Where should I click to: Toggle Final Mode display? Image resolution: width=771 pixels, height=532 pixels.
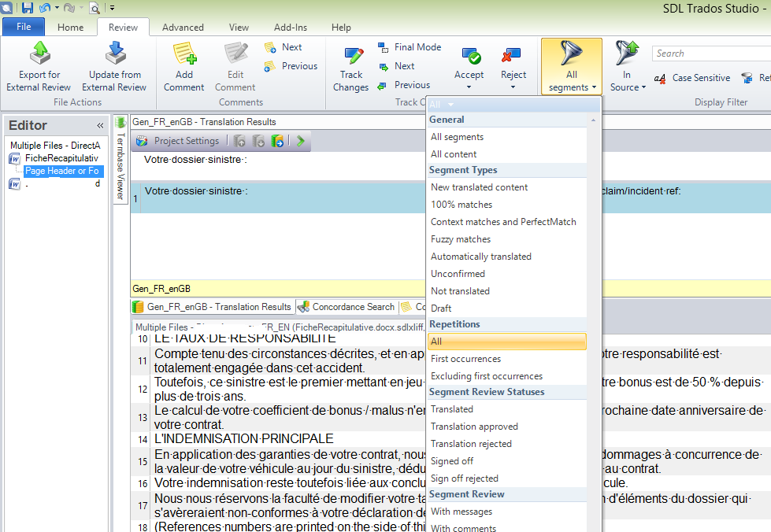click(x=410, y=47)
